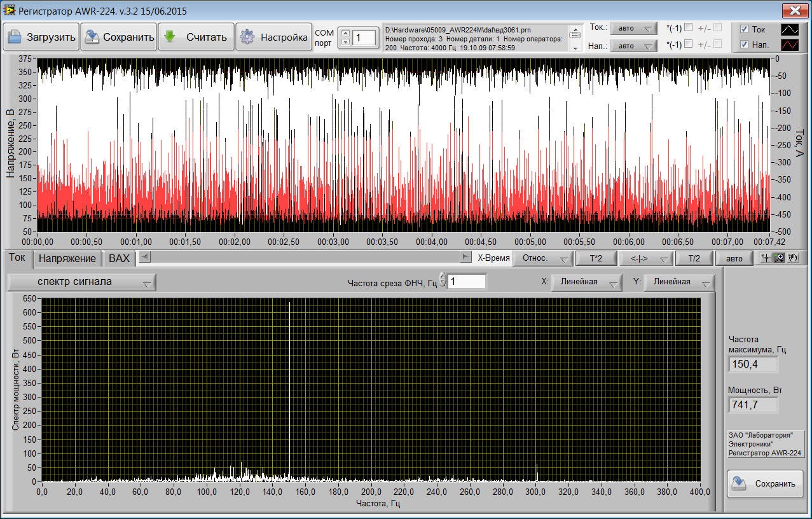Click the bottom-right Сохранить spectrum button
Image resolution: width=812 pixels, height=519 pixels.
point(765,483)
